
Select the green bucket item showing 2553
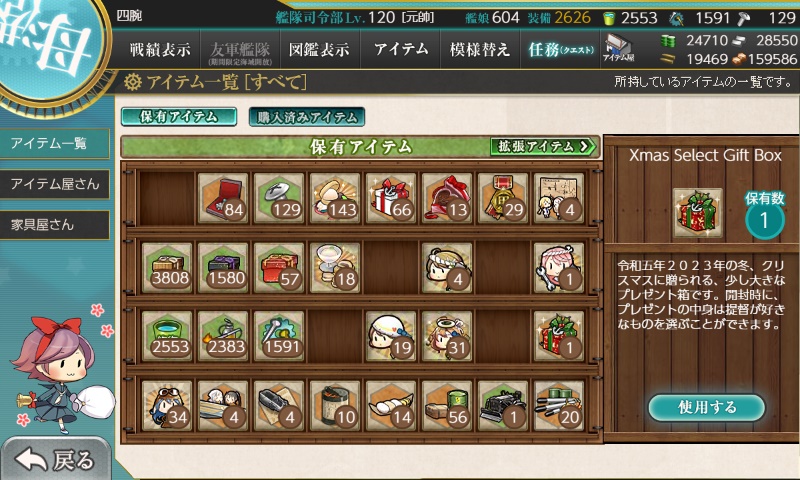pyautogui.click(x=167, y=337)
